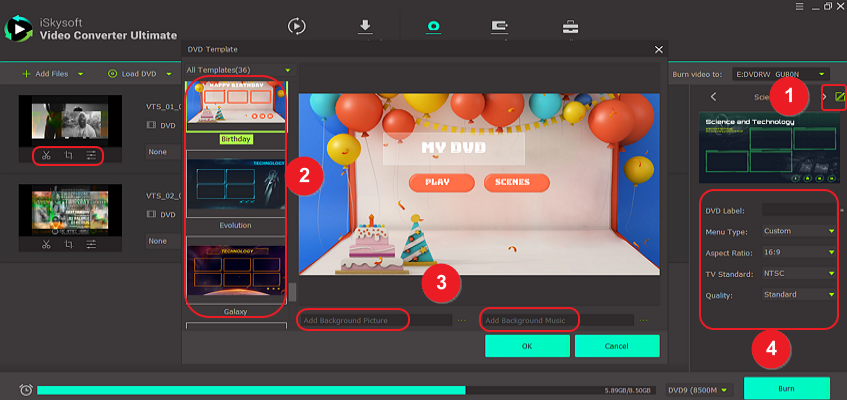Click the previous template arrow in right panel
The height and width of the screenshot is (400, 847).
(x=713, y=97)
